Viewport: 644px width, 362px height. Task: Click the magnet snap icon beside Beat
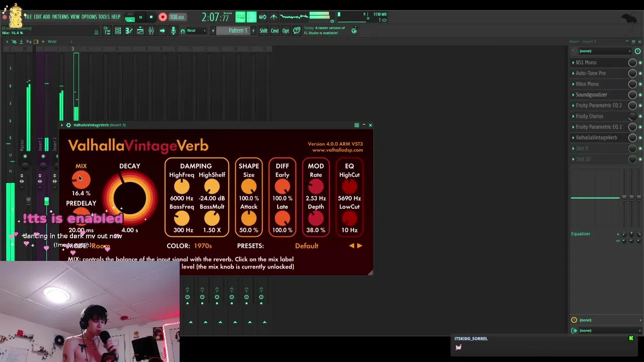(183, 31)
